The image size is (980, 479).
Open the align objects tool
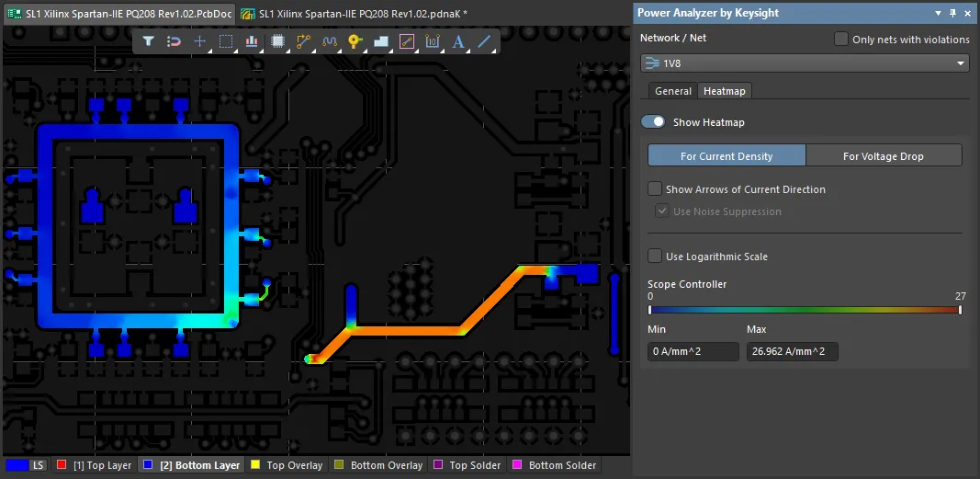(x=252, y=41)
